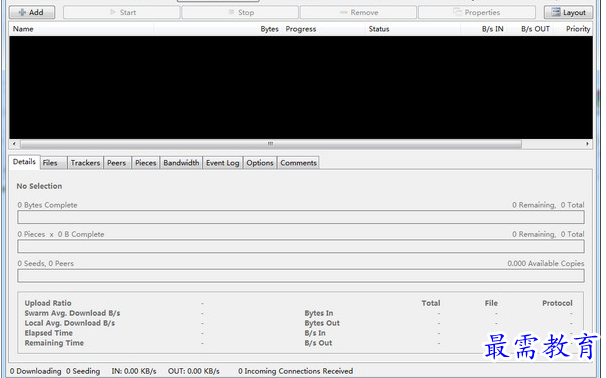Image resolution: width=606 pixels, height=378 pixels.
Task: Open Properties from the toolbar
Action: (x=477, y=12)
